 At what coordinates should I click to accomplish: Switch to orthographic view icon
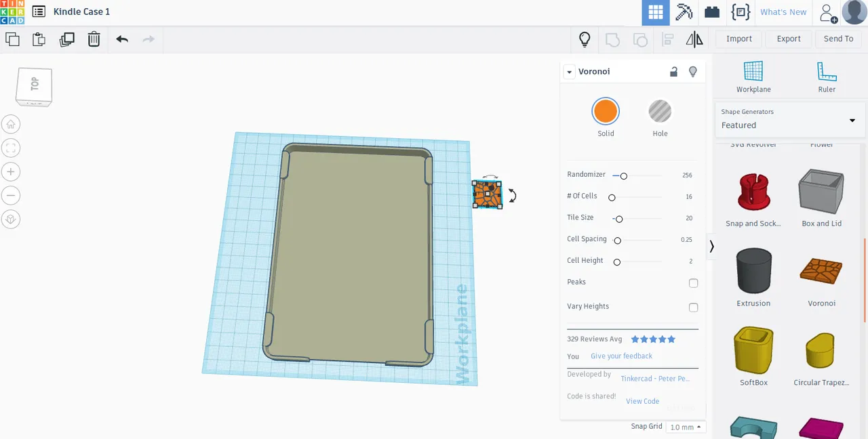click(10, 219)
